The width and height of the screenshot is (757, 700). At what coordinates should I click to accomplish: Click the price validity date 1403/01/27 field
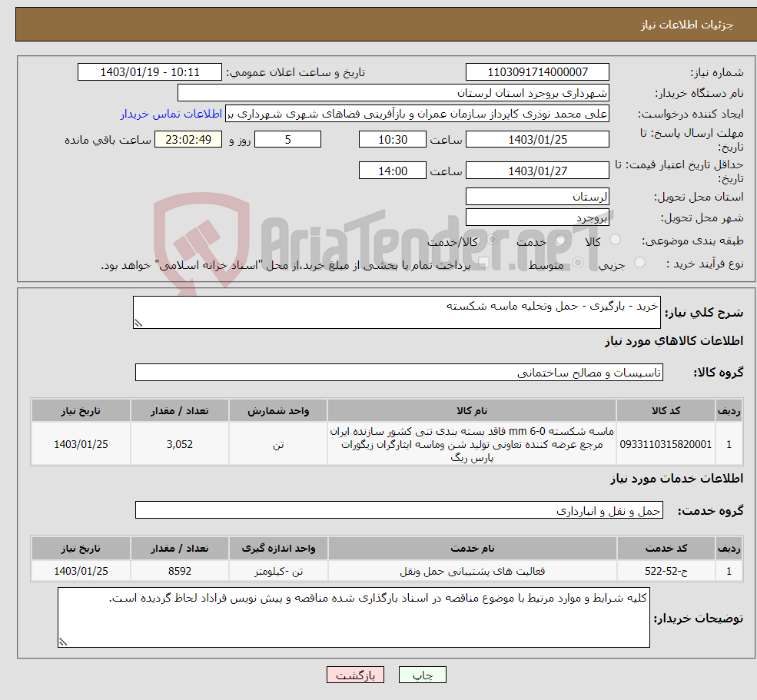(537, 171)
